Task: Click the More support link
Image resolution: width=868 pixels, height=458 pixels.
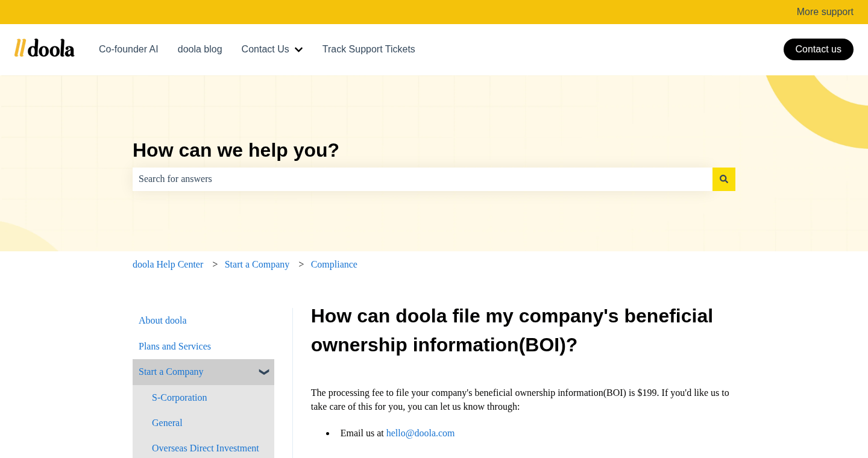Action: pyautogui.click(x=825, y=11)
